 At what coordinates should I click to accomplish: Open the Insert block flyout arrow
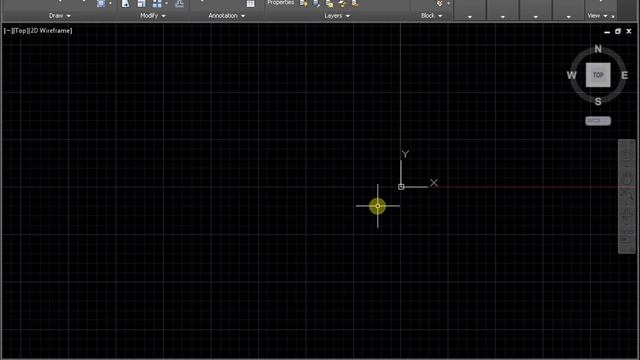click(x=448, y=3)
